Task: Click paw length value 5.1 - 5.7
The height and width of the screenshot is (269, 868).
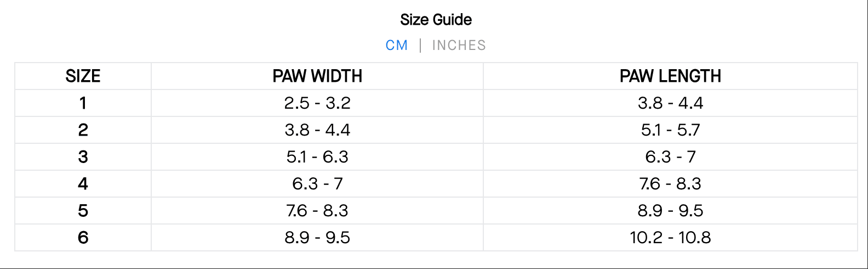Action: coord(670,130)
